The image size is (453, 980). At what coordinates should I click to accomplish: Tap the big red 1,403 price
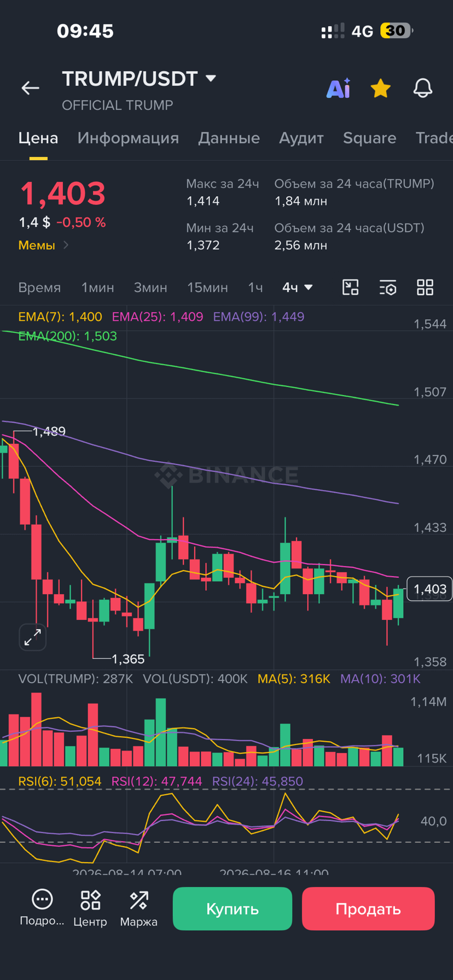(62, 193)
